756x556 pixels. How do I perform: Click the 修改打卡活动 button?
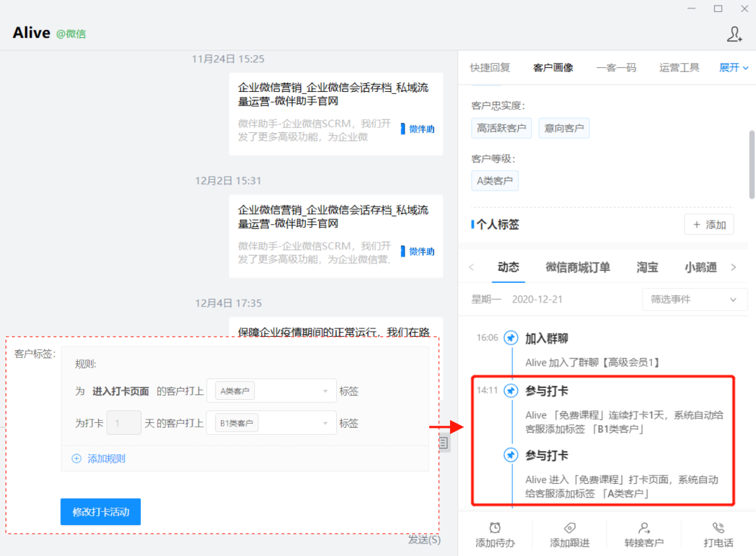tap(100, 511)
